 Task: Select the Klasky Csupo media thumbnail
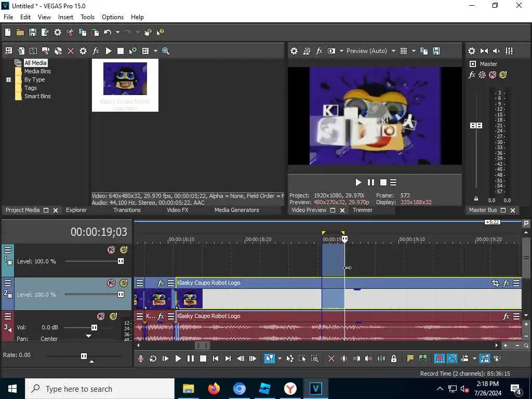125,85
